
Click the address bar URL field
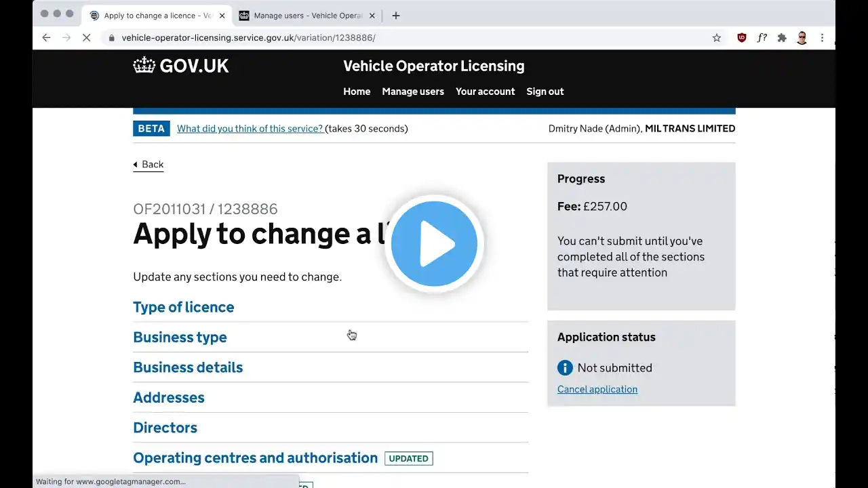tap(407, 38)
